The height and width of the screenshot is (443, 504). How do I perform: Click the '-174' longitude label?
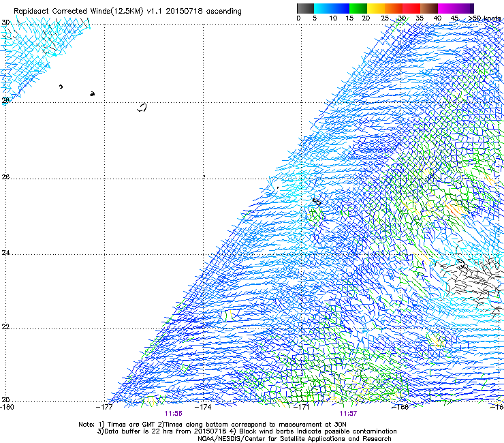[203, 407]
